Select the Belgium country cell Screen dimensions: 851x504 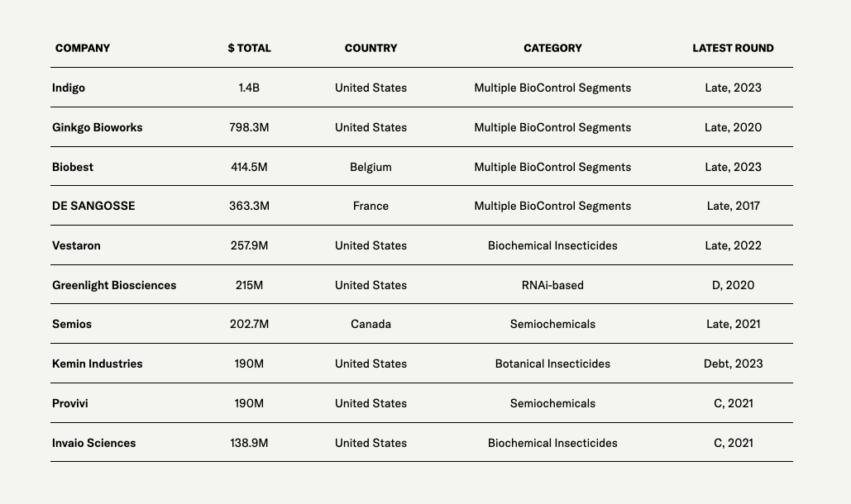pos(371,167)
